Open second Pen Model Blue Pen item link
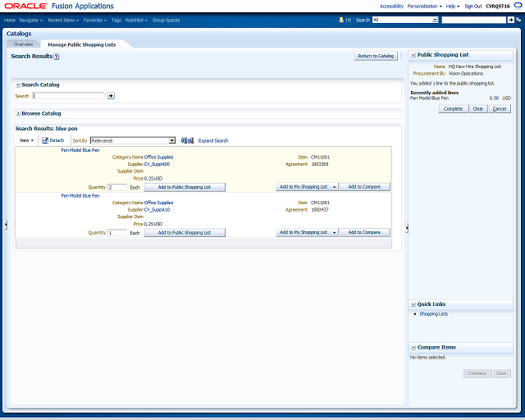 click(x=80, y=196)
